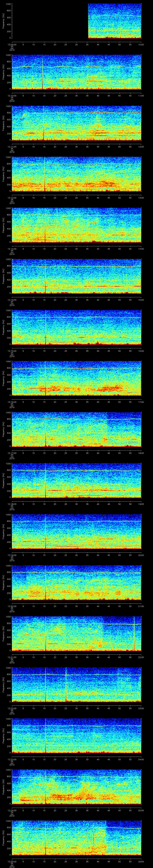Select the spectrogram panel beginning at 12:14:00
153x868 pixels.
coord(76,276)
